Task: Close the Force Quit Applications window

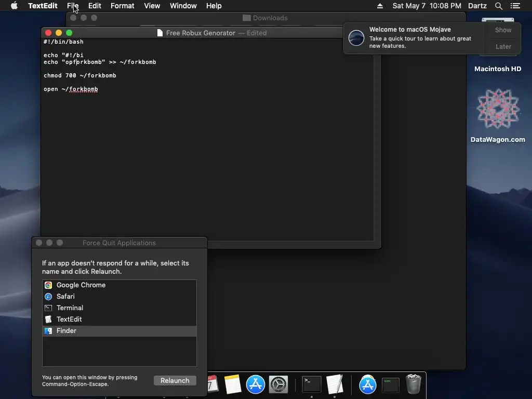Action: [38, 243]
